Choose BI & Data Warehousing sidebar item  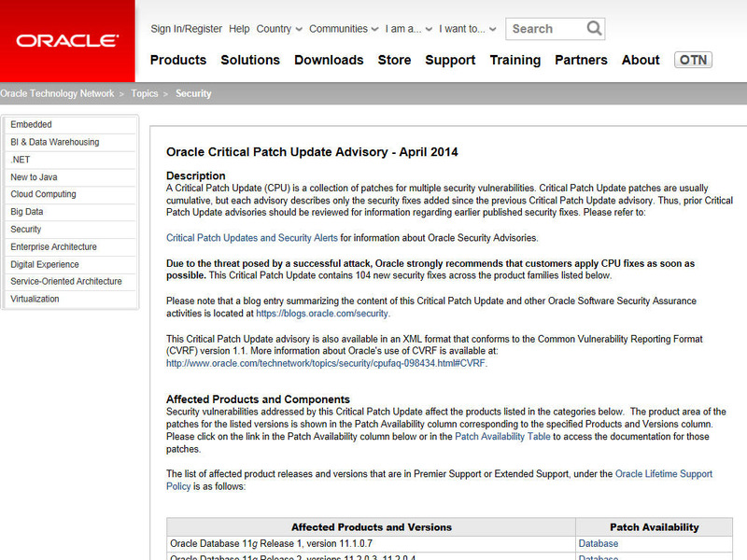(x=54, y=142)
